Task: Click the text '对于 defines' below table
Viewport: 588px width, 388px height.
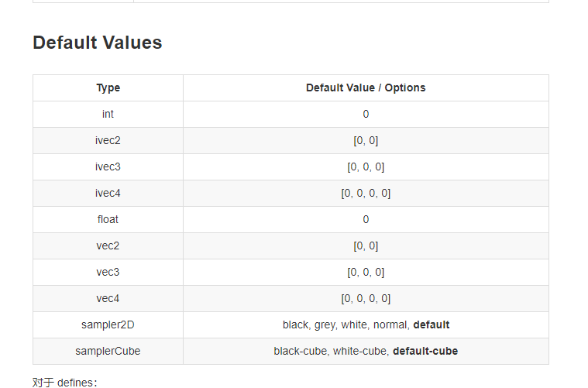Action: 65,382
